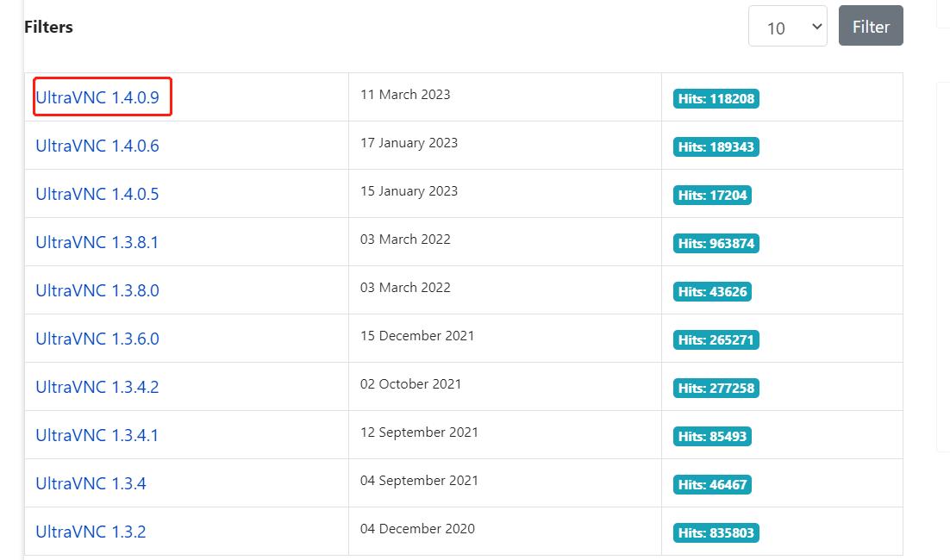950x560 pixels.
Task: Open the UltraVNC 1.4.0.6 download link
Action: (x=97, y=146)
